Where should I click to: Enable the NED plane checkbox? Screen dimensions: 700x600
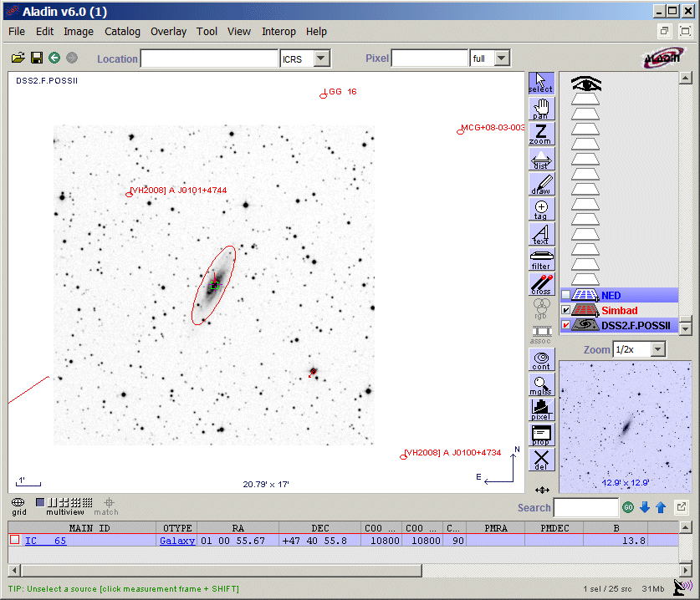pyautogui.click(x=565, y=295)
